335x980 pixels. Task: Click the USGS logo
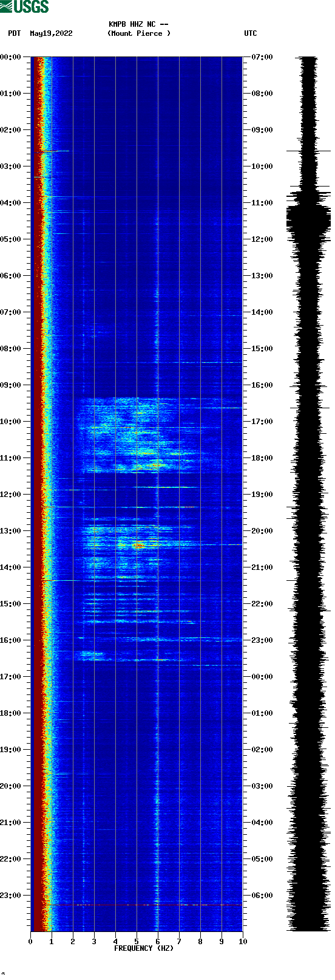(24, 7)
